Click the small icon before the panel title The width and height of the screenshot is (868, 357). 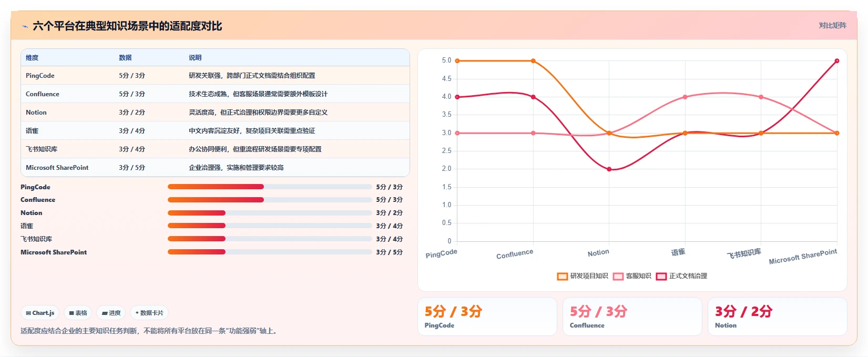pyautogui.click(x=25, y=26)
